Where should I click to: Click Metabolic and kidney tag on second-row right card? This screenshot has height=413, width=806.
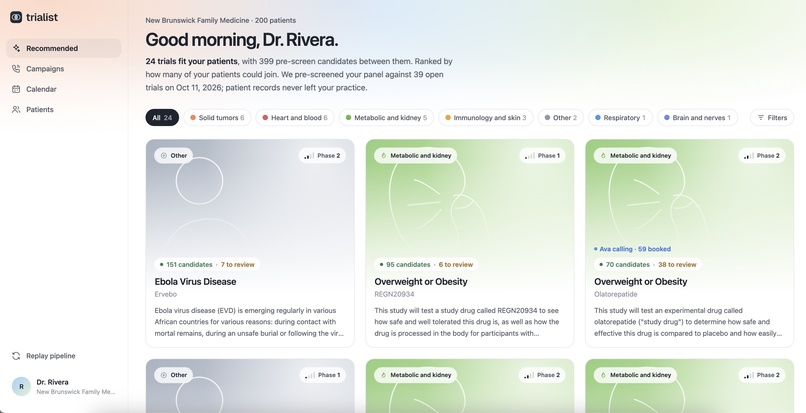point(635,375)
